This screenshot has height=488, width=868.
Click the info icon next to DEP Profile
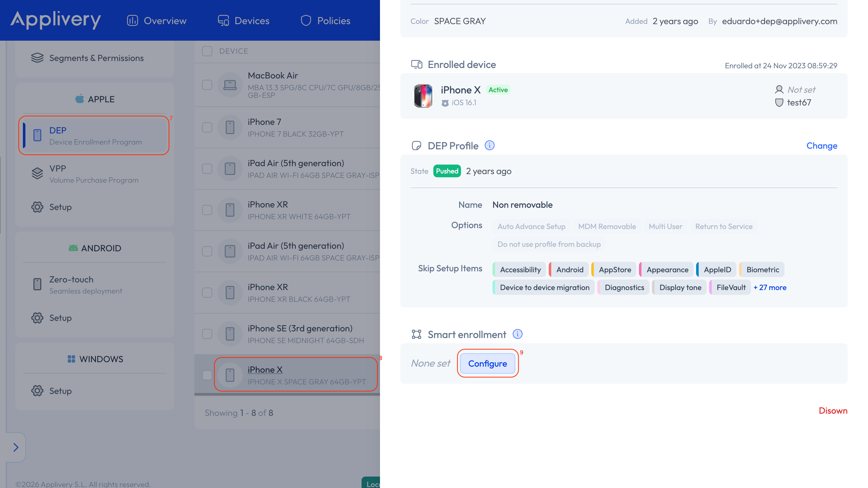pyautogui.click(x=489, y=146)
